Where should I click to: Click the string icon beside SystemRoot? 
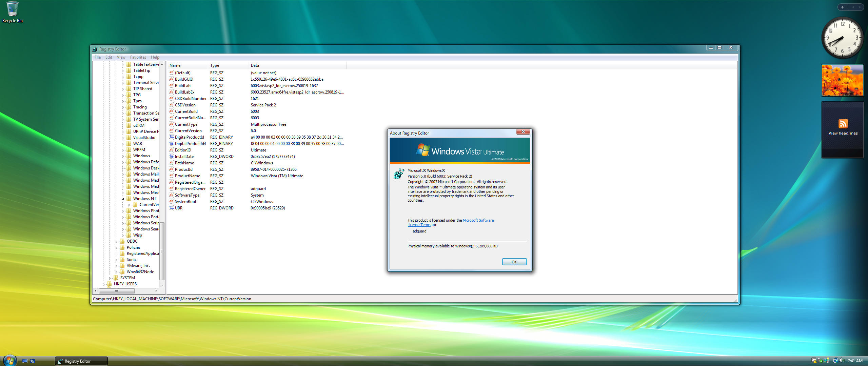[172, 201]
